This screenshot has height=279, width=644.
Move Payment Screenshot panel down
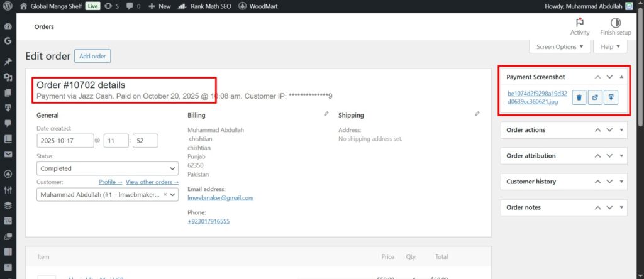pyautogui.click(x=609, y=77)
